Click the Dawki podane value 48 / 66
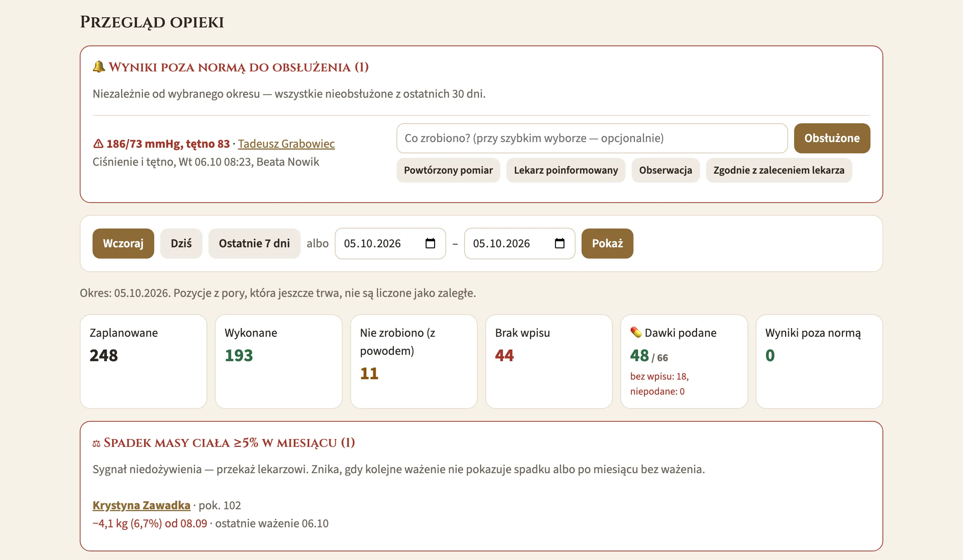The height and width of the screenshot is (560, 963). pyautogui.click(x=649, y=356)
